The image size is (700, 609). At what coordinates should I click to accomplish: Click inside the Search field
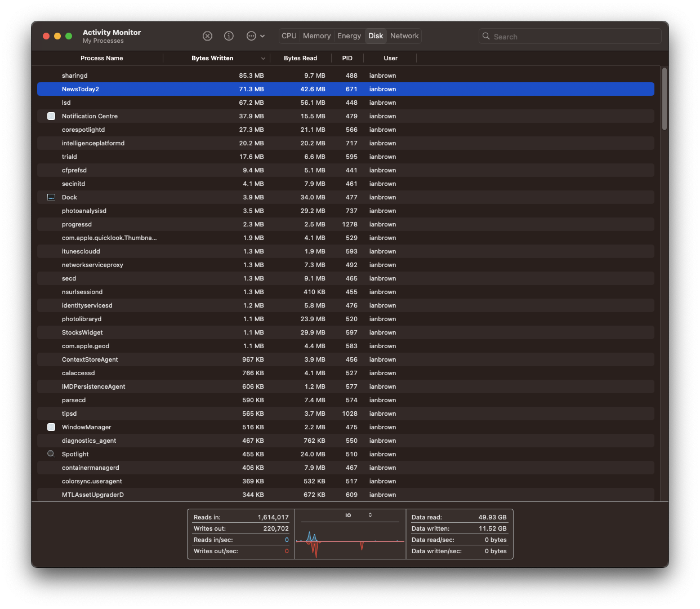point(574,37)
